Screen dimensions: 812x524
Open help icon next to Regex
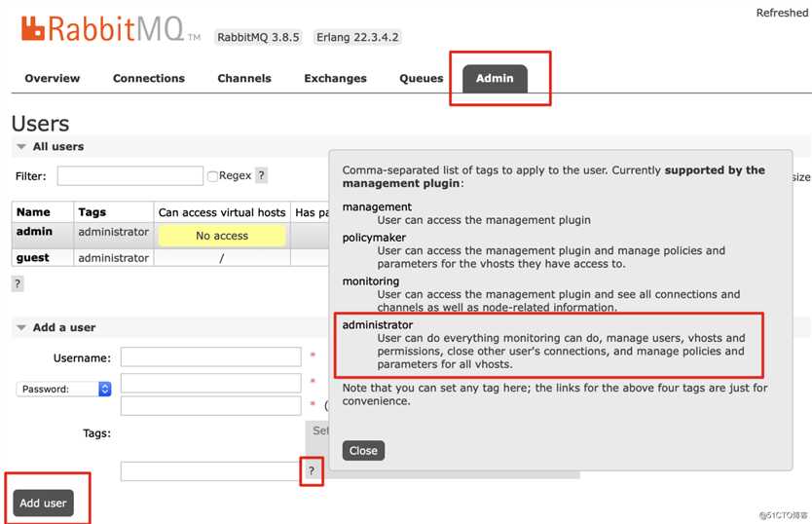coord(262,175)
